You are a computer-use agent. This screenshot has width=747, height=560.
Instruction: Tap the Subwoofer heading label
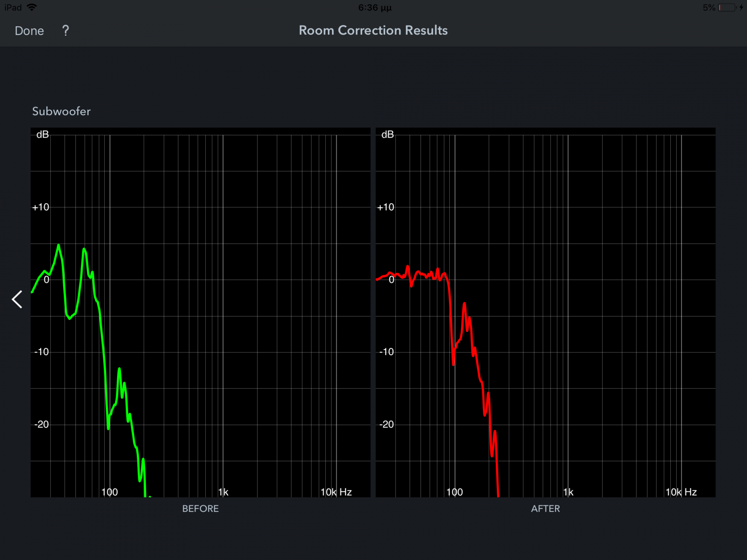61,111
